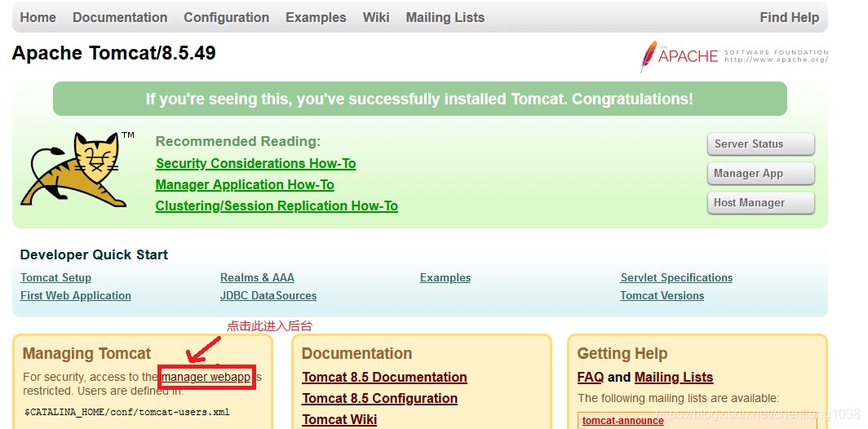This screenshot has width=868, height=429.
Task: Open the Tomcat Wiki link
Action: click(x=339, y=419)
